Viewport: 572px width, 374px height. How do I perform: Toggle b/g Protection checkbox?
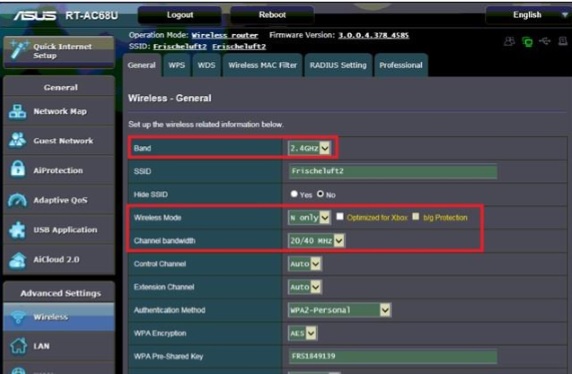click(x=416, y=217)
